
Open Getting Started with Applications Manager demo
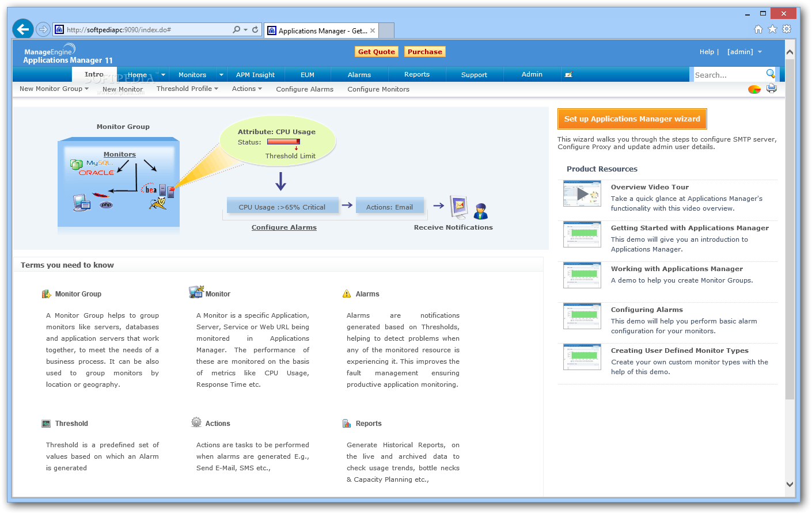pyautogui.click(x=690, y=228)
